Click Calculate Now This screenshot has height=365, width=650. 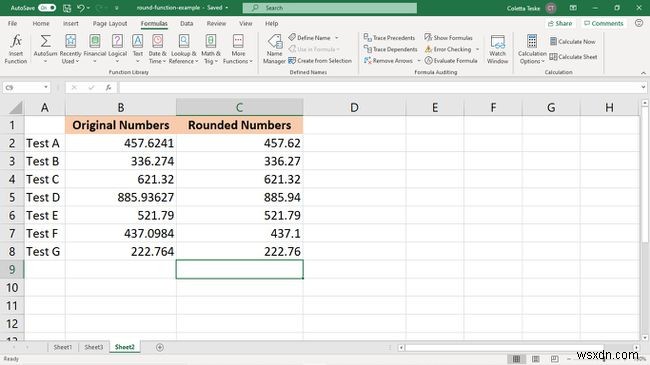572,41
